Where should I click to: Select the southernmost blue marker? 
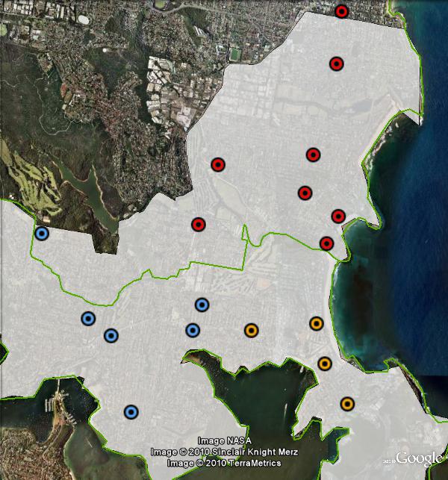pos(131,411)
